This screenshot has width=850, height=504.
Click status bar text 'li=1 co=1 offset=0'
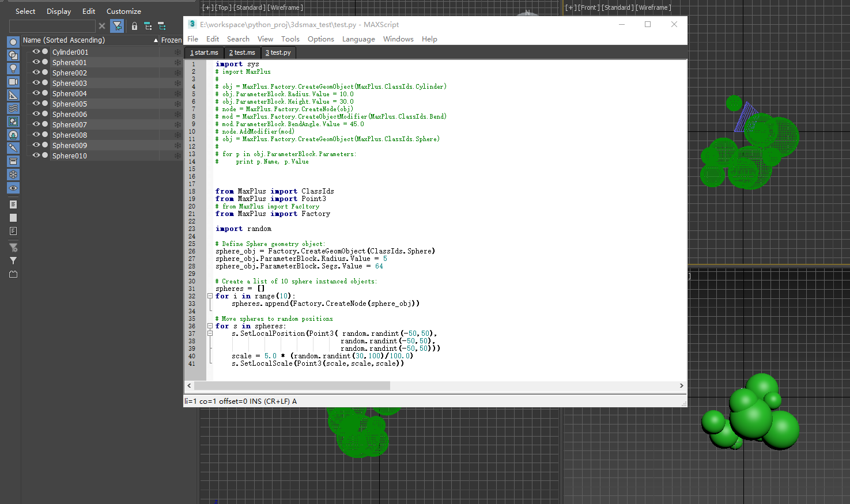click(x=216, y=401)
